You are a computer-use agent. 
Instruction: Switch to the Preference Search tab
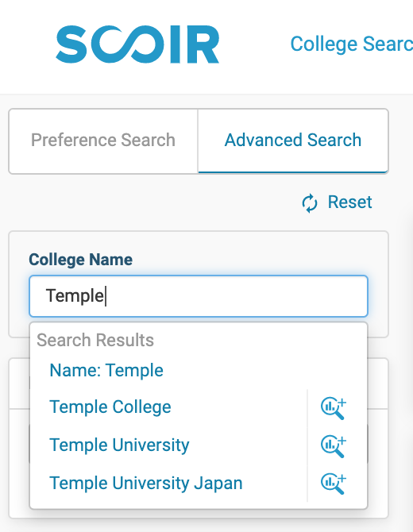103,141
